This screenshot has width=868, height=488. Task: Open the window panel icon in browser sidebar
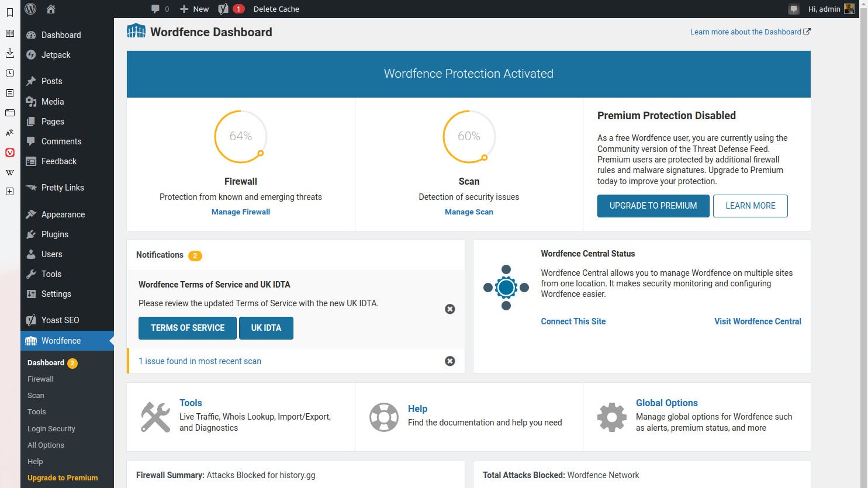(10, 113)
